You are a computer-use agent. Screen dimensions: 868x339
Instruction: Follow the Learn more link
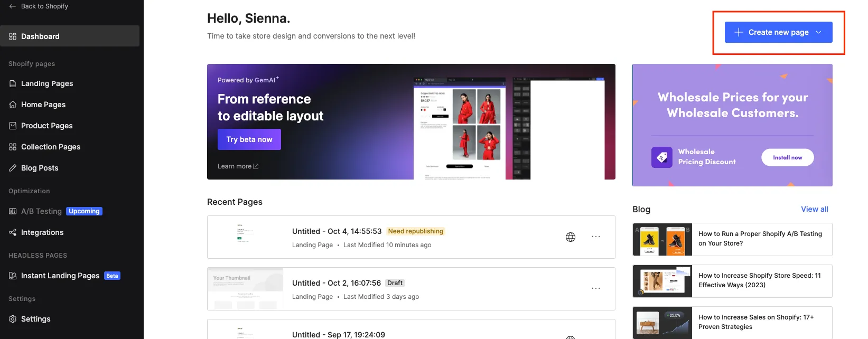pos(235,166)
